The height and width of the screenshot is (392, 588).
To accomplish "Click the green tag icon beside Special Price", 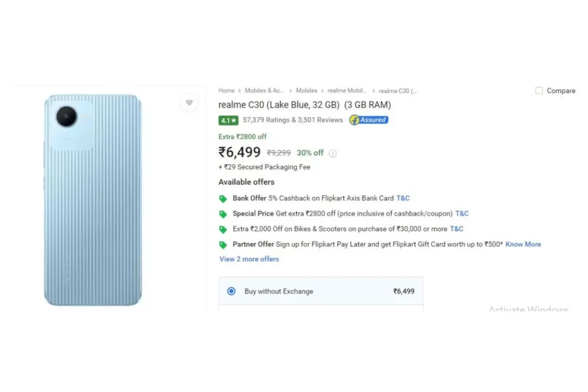I will [x=223, y=214].
